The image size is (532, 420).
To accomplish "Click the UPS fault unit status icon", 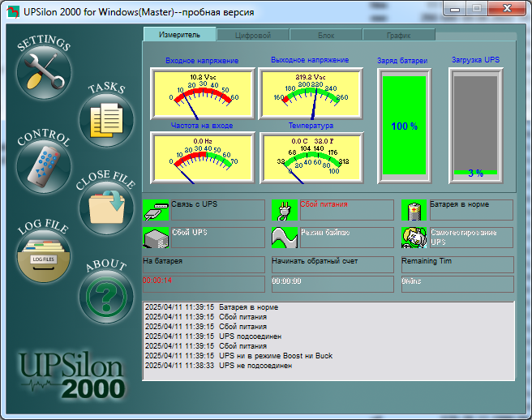I will 156,238.
